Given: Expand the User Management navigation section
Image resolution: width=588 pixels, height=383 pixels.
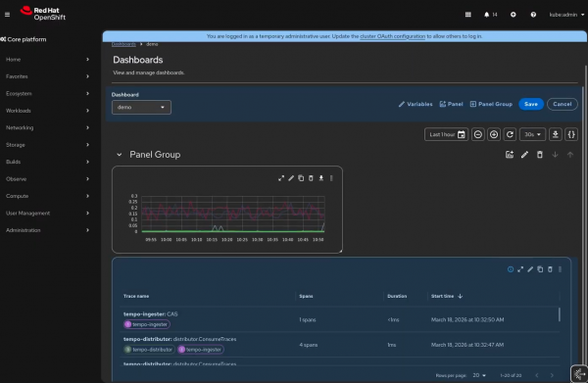Looking at the screenshot, I should (x=47, y=214).
